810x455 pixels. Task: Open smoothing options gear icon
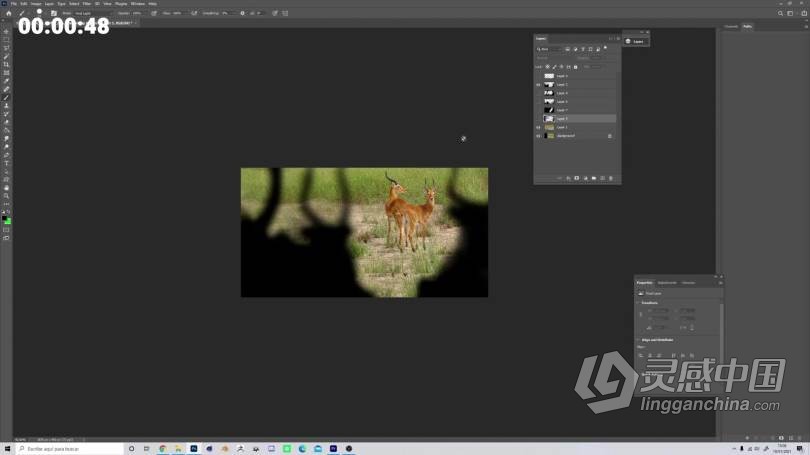pos(242,13)
